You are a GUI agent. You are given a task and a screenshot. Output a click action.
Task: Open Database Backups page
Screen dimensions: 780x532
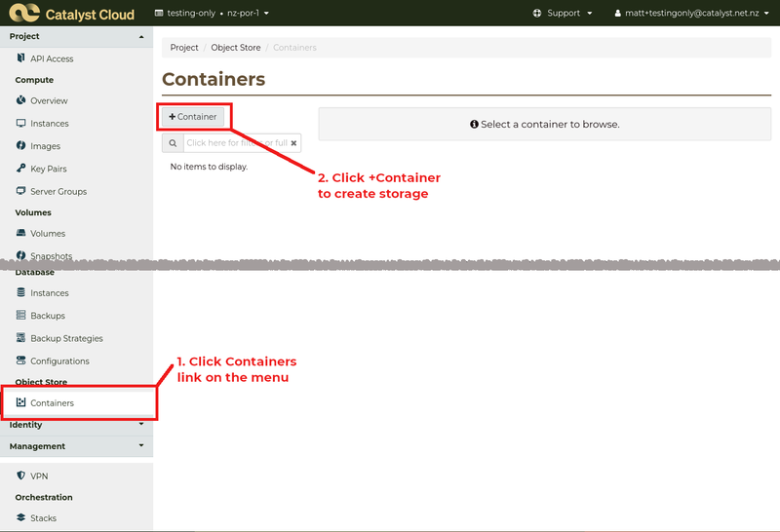pyautogui.click(x=47, y=316)
